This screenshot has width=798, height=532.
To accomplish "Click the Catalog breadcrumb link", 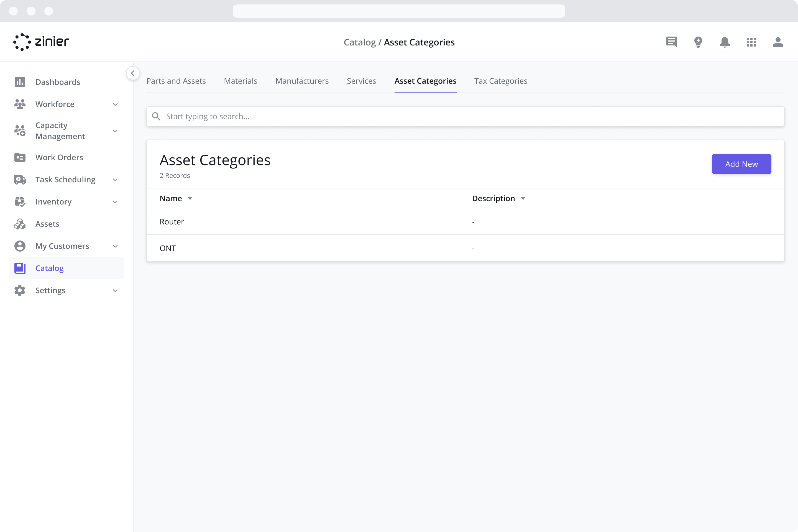I will coord(360,42).
